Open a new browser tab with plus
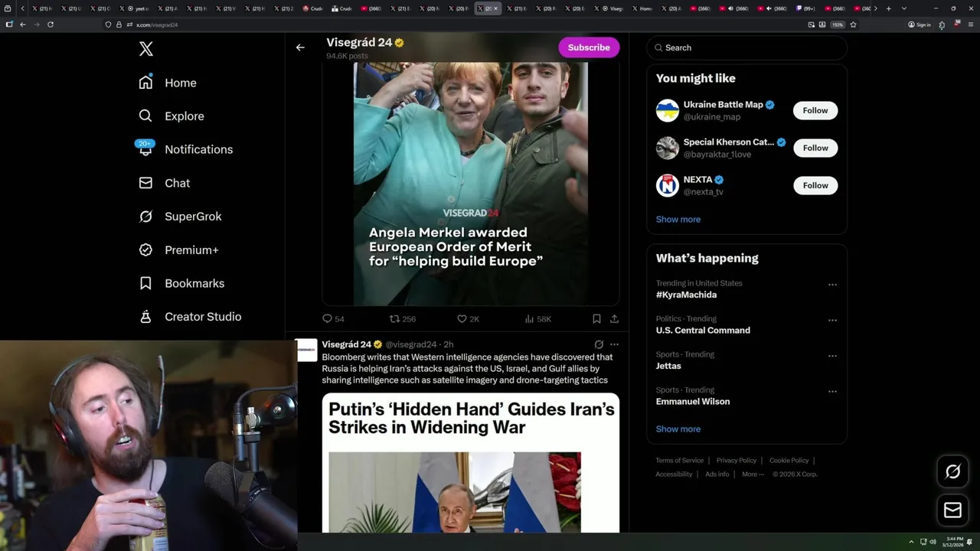 coord(888,8)
